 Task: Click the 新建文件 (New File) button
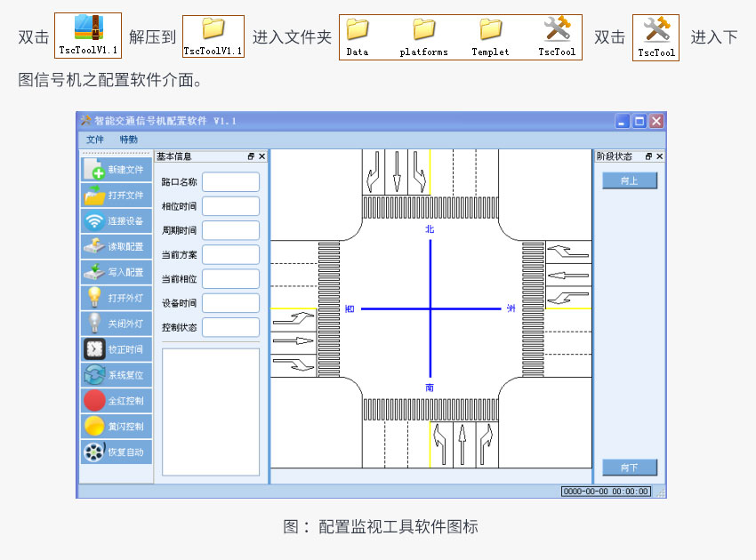click(117, 170)
